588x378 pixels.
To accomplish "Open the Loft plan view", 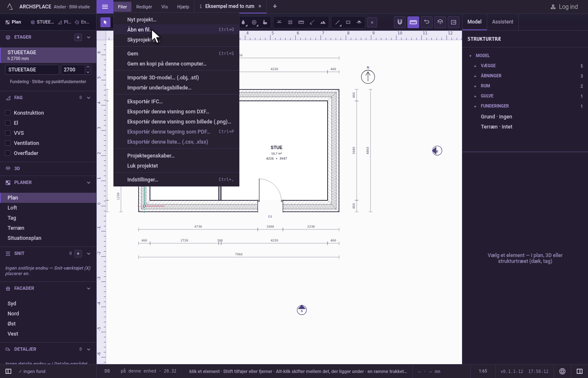I will 48,208.
